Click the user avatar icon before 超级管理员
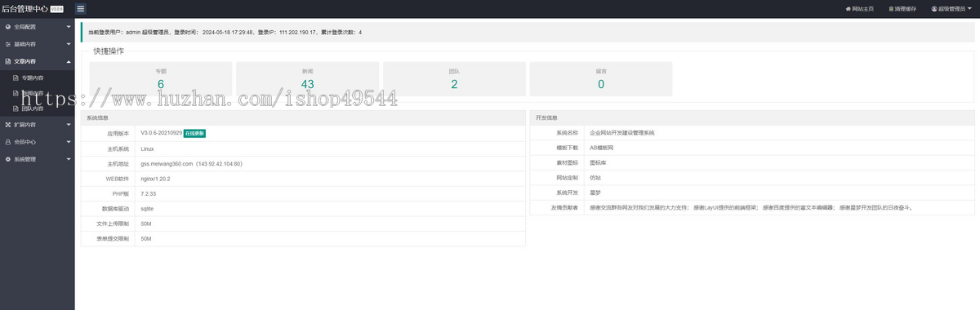 (934, 8)
